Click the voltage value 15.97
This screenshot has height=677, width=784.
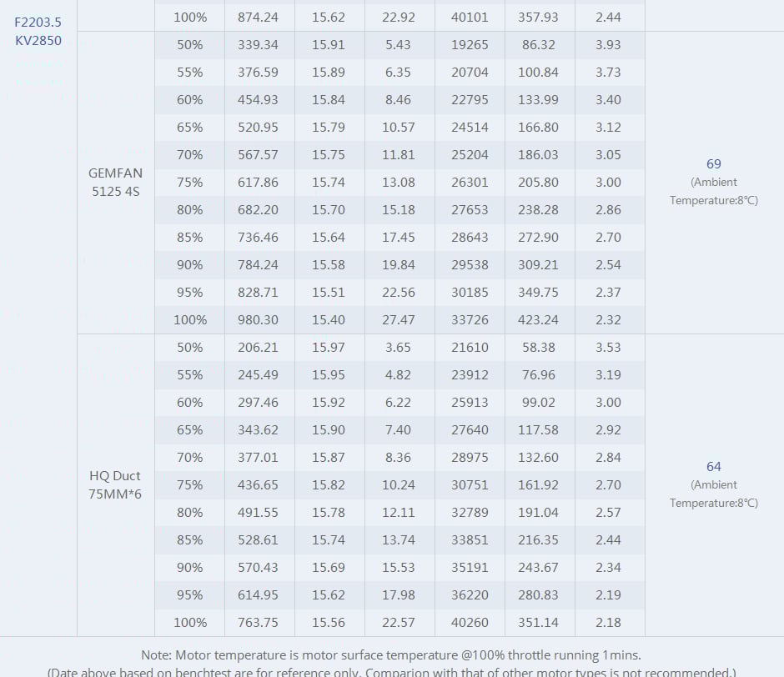click(x=328, y=347)
